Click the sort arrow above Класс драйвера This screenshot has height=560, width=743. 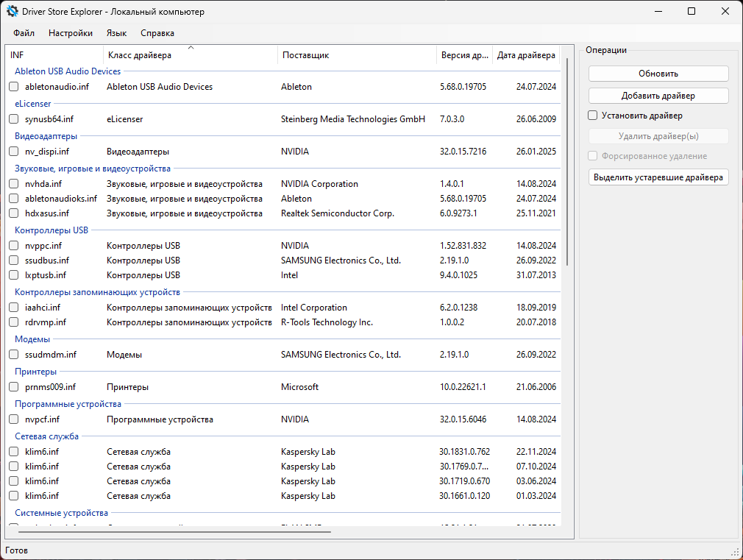pyautogui.click(x=191, y=47)
